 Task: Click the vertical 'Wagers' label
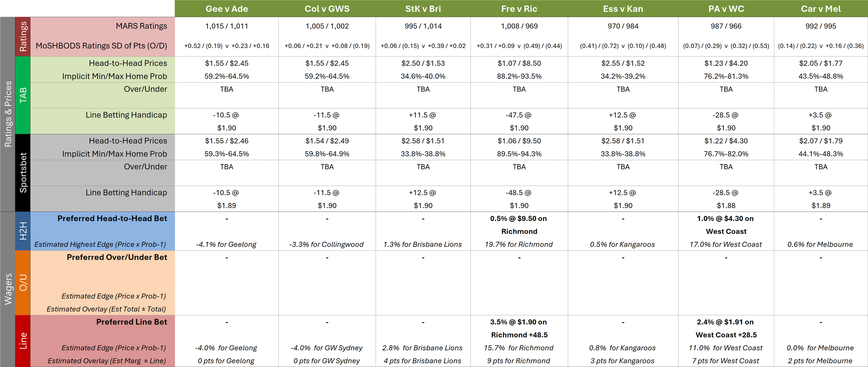(x=8, y=289)
